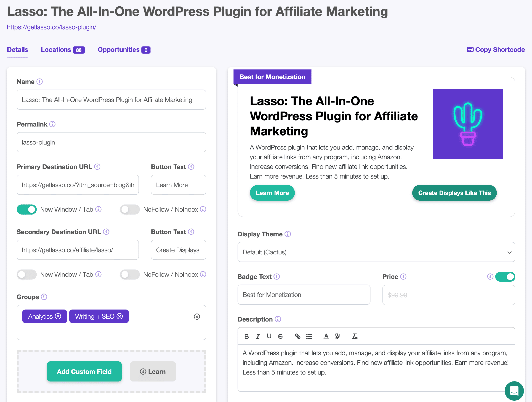Insert bulleted list in description editor
The height and width of the screenshot is (402, 532).
[x=309, y=336]
